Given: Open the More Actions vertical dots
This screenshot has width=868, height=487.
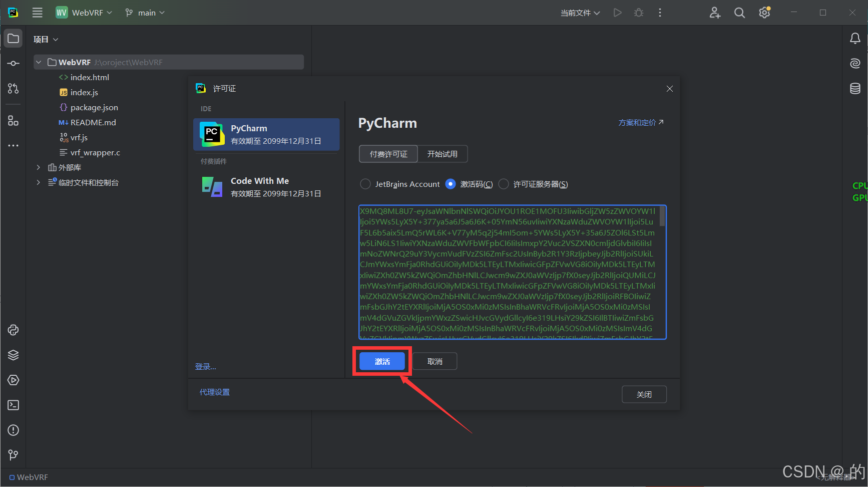Looking at the screenshot, I should point(660,13).
